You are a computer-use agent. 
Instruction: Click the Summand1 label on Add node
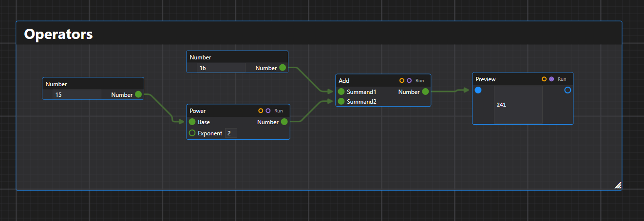361,92
